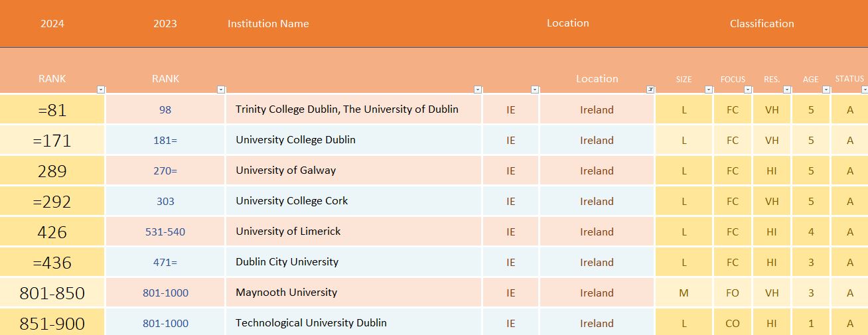868x335 pixels.
Task: Click the active Location filter icon
Action: 650,90
